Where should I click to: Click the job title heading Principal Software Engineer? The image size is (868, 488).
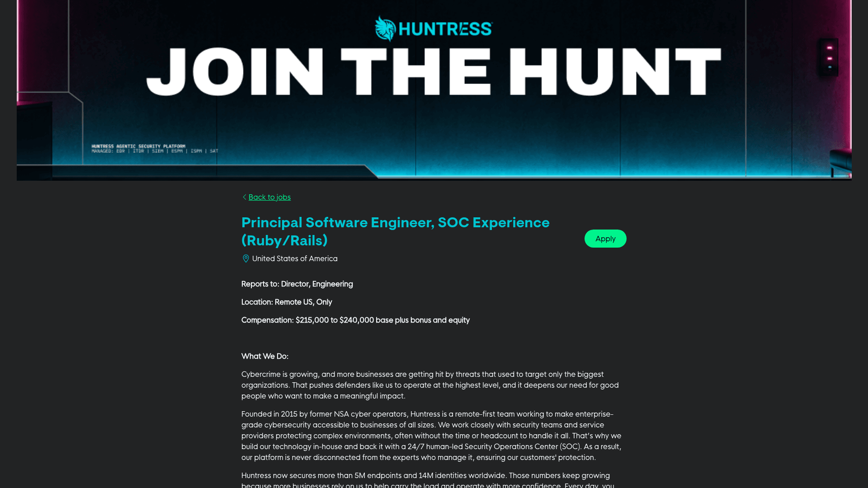coord(396,231)
